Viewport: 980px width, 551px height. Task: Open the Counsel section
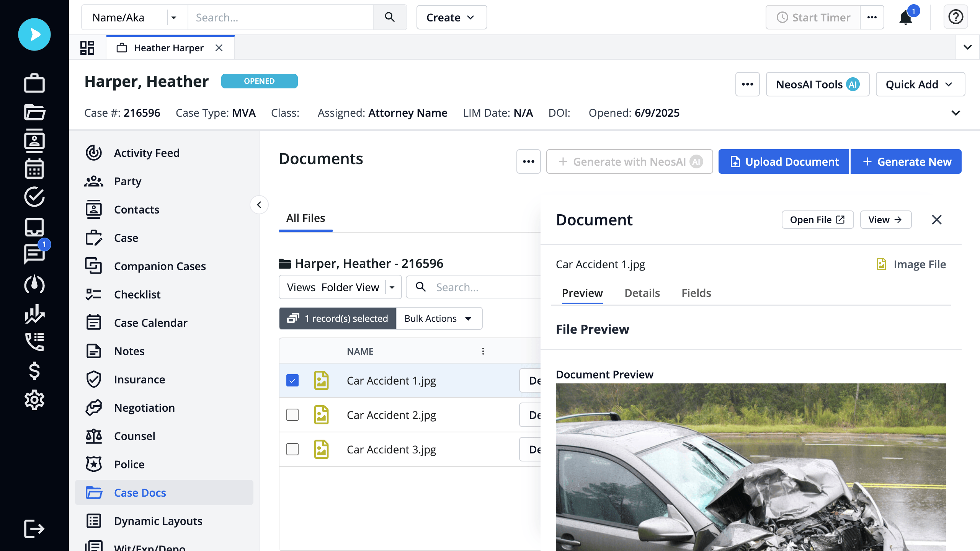pos(134,436)
